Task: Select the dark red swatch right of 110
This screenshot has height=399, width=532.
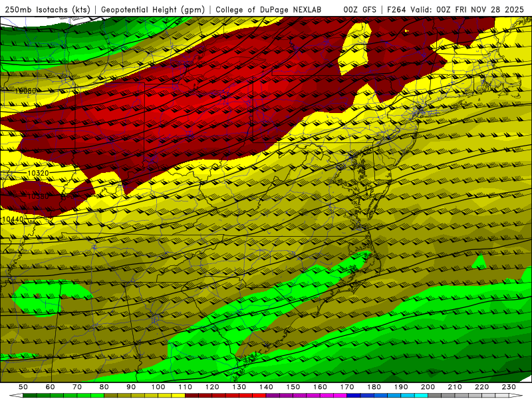Action: pos(192,396)
